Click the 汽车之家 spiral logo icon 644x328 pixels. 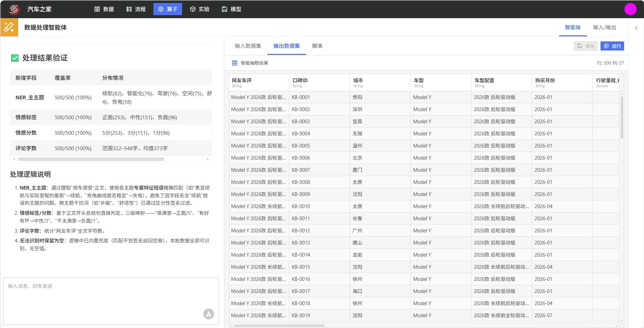click(14, 9)
